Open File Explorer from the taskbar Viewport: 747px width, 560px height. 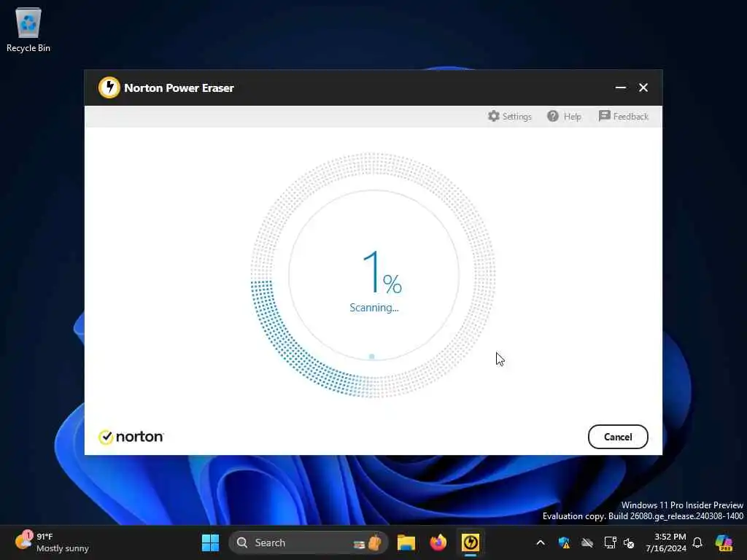406,542
